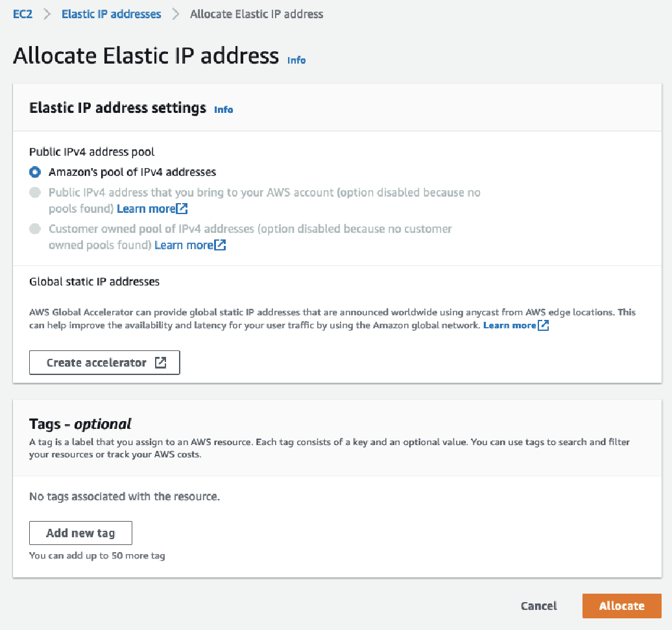
Task: Open the Elastic IP addresses breadcrumb
Action: tap(112, 14)
